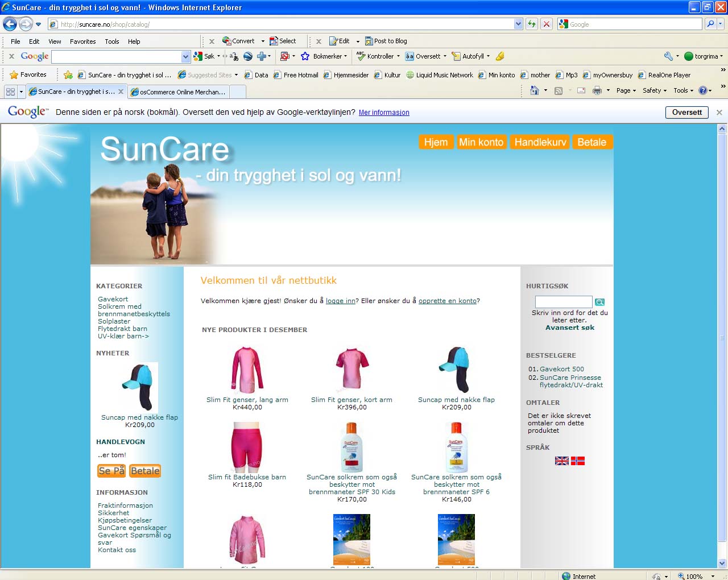The image size is (728, 580).
Task: Click the Print icon in the command bar
Action: pos(597,90)
